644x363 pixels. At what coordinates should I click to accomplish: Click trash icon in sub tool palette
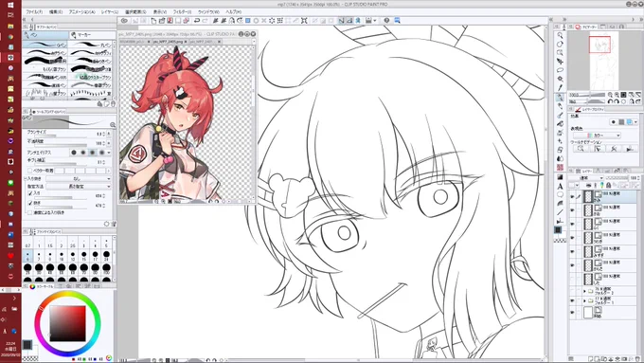coord(113,104)
